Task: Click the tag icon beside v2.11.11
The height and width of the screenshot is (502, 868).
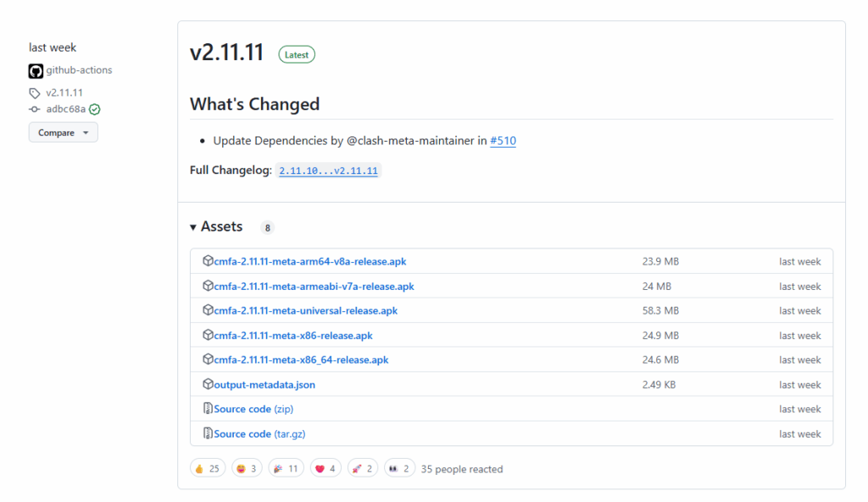Action: click(35, 93)
